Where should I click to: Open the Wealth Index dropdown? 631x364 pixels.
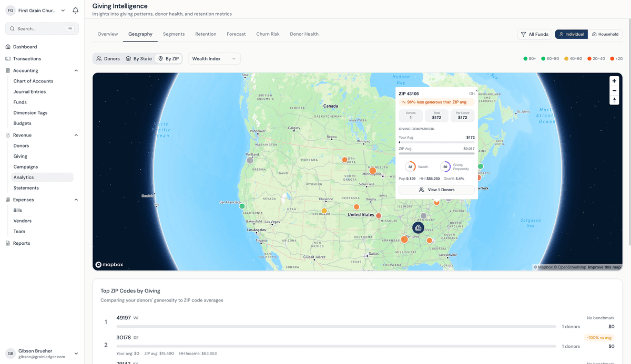click(x=214, y=59)
